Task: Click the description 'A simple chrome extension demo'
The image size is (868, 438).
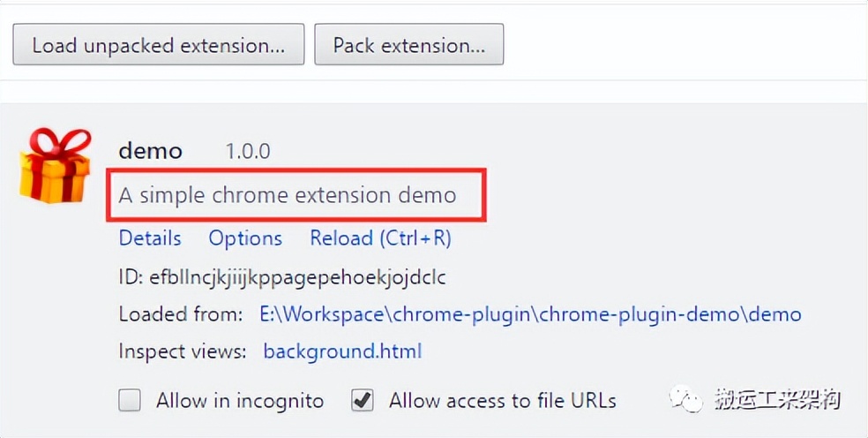Action: point(288,195)
